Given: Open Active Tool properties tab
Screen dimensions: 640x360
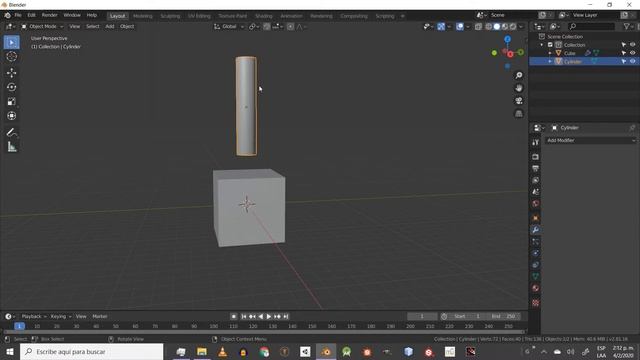Looking at the screenshot, I should point(536,142).
